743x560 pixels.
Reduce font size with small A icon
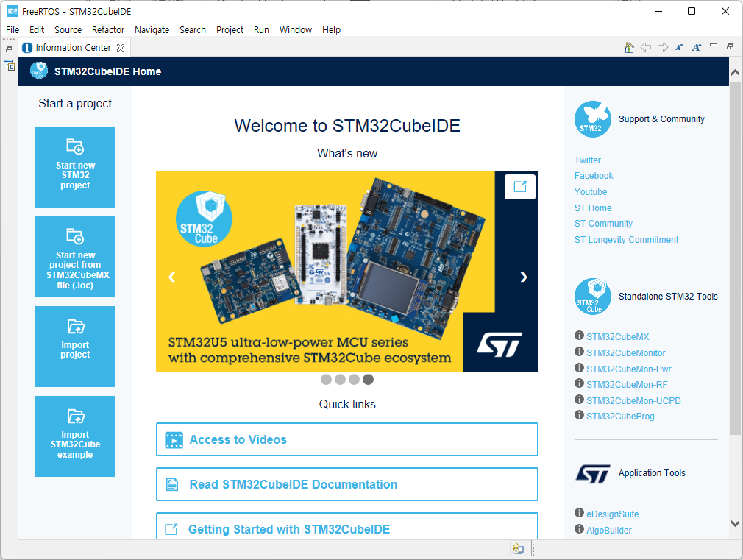(x=679, y=47)
